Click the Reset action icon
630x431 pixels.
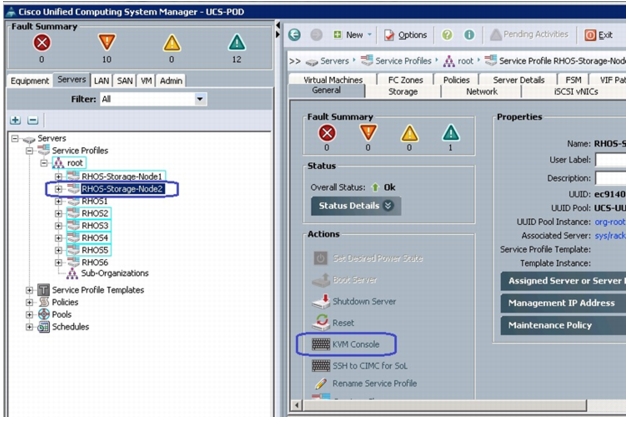coord(321,322)
